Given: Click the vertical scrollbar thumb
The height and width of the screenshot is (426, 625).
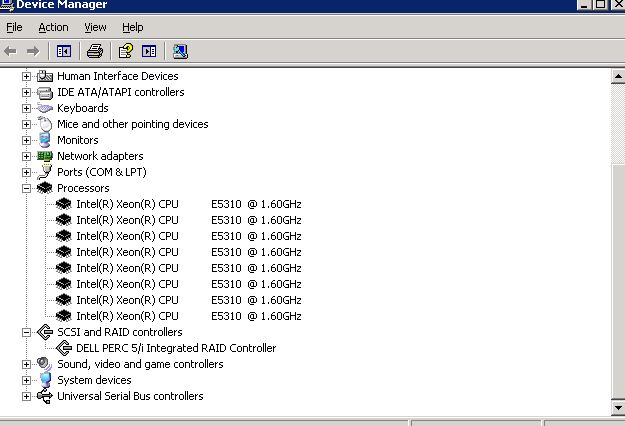Looking at the screenshot, I should [618, 280].
